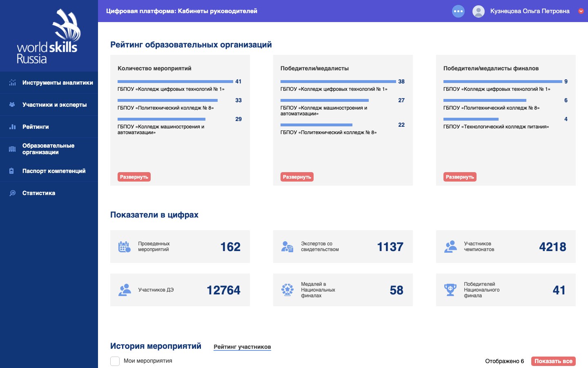The image size is (588, 368).
Task: Click the educational organizations building icon
Action: [12, 149]
